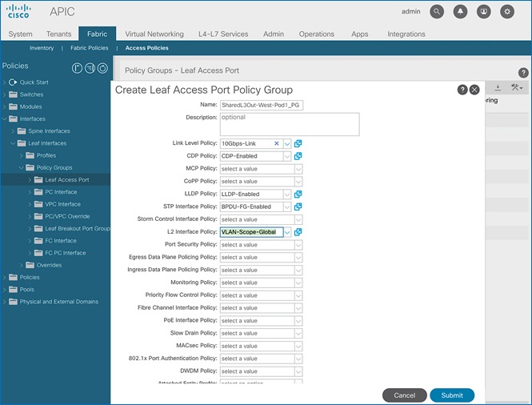Click the Cisco logo

click(18, 11)
